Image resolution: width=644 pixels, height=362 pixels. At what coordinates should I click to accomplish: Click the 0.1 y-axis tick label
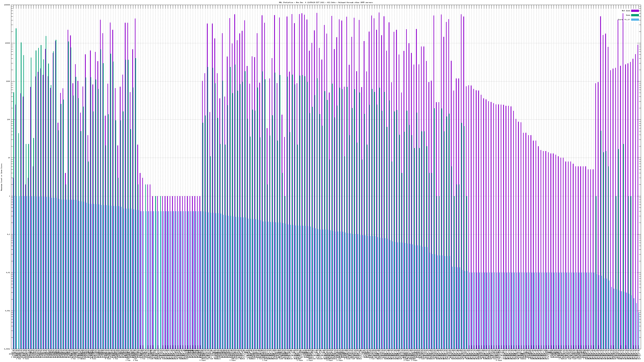pyautogui.click(x=9, y=234)
